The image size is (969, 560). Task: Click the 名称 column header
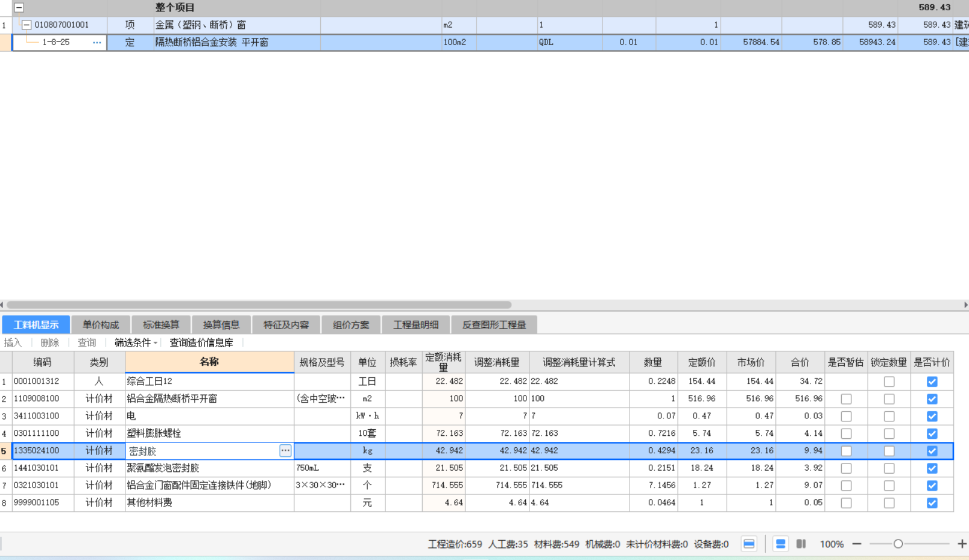coord(209,362)
